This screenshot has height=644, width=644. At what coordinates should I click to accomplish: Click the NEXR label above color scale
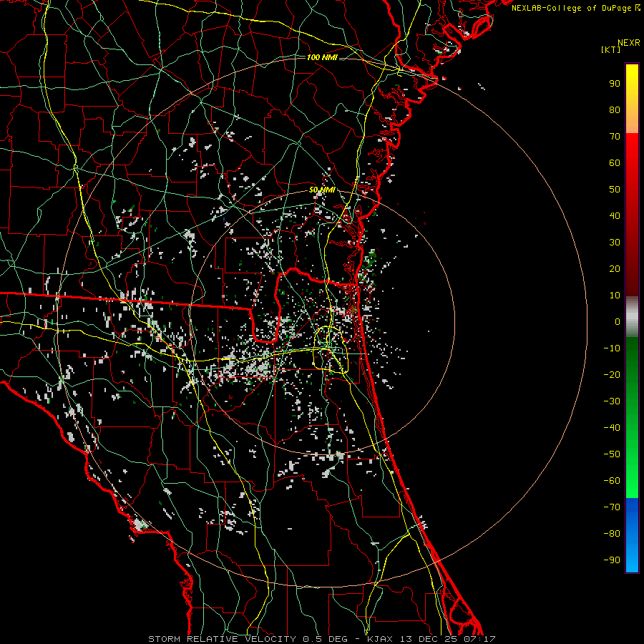pyautogui.click(x=628, y=43)
